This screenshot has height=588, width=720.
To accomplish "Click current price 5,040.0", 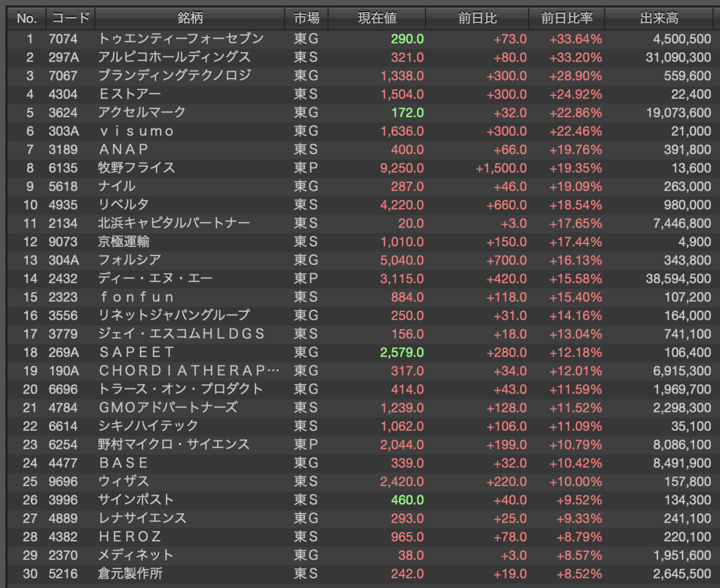I will click(401, 260).
